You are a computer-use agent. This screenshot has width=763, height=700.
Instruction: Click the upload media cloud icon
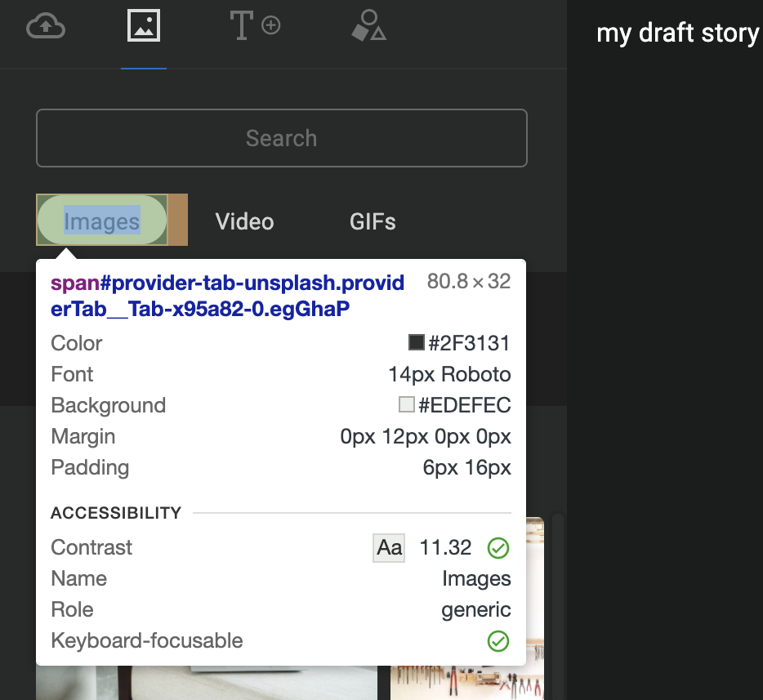click(46, 25)
